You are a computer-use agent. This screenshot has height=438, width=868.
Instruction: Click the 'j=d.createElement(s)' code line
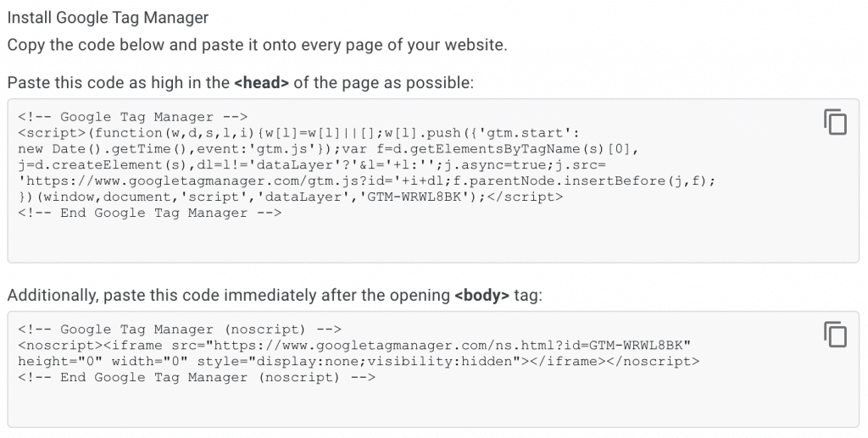pos(312,165)
